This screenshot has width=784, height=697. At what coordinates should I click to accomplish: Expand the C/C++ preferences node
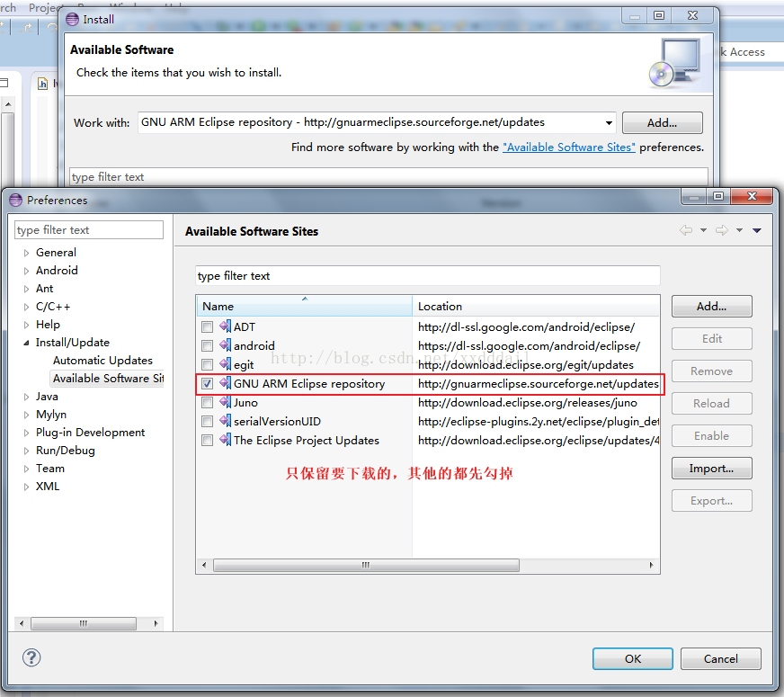(x=26, y=307)
